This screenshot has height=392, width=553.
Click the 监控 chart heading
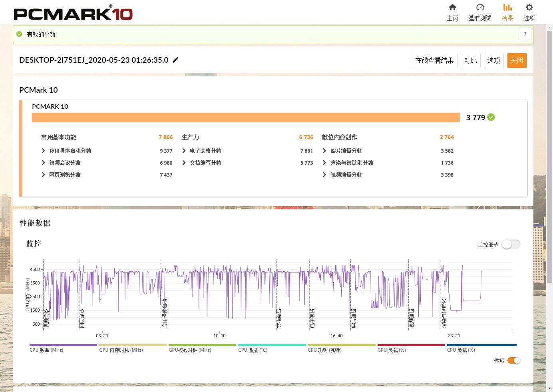pos(34,243)
